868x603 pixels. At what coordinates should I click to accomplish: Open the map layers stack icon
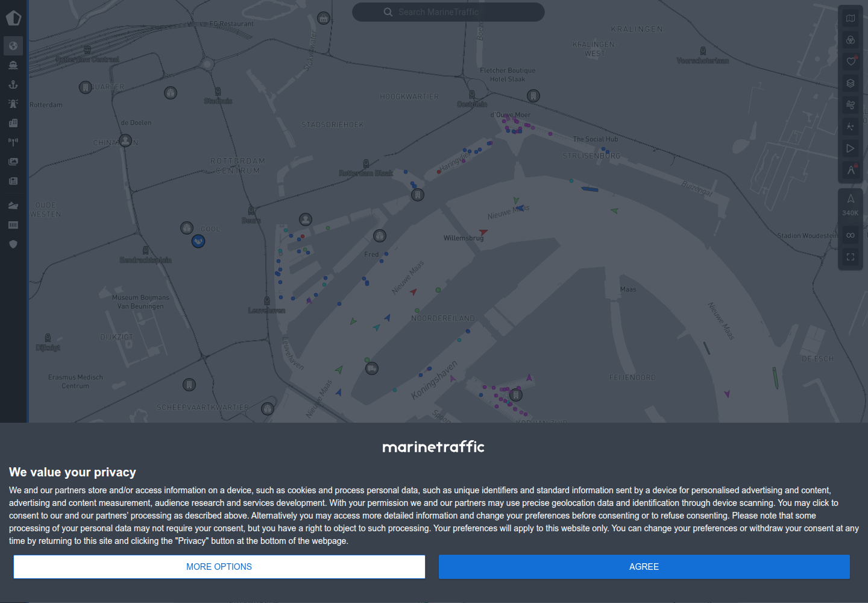pos(851,83)
